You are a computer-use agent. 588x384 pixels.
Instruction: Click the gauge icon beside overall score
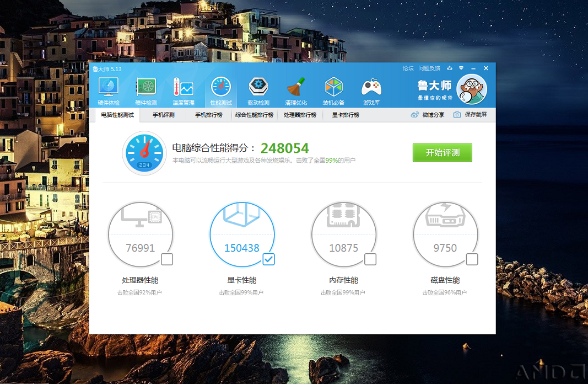144,153
